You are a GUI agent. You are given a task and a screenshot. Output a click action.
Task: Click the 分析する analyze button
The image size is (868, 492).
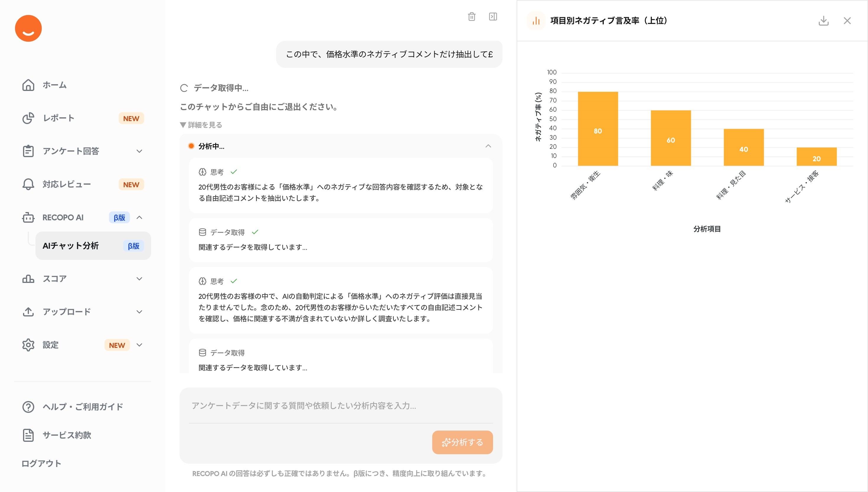pos(462,442)
